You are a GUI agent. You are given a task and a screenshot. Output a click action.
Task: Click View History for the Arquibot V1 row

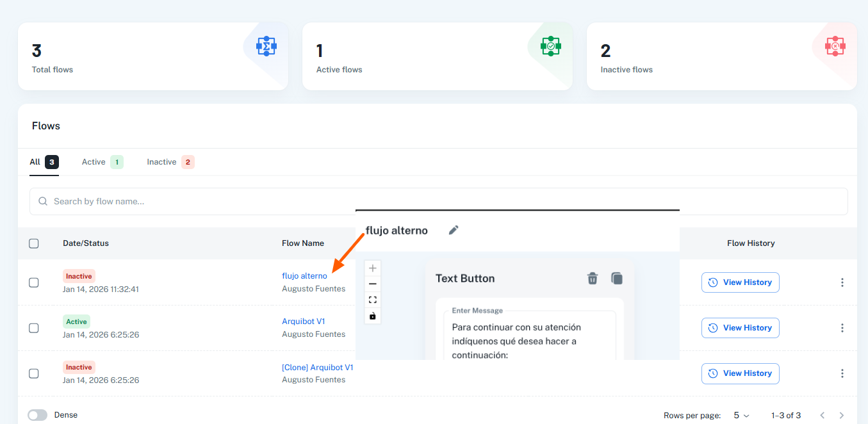740,328
